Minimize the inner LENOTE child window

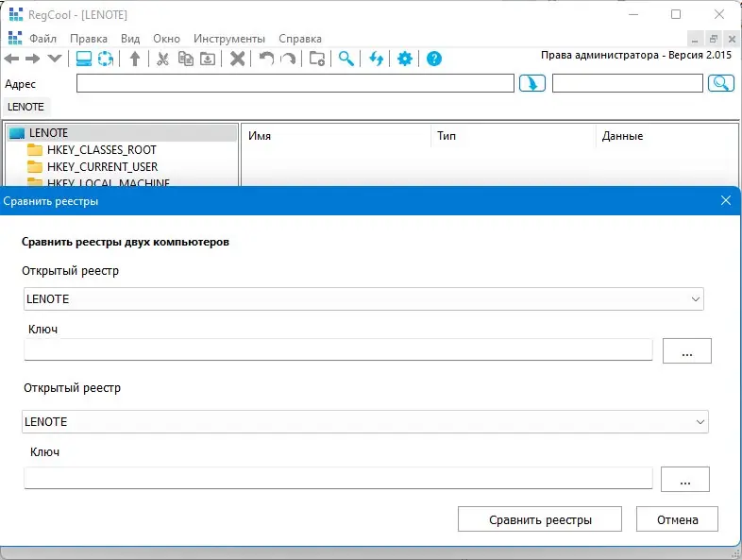point(695,39)
